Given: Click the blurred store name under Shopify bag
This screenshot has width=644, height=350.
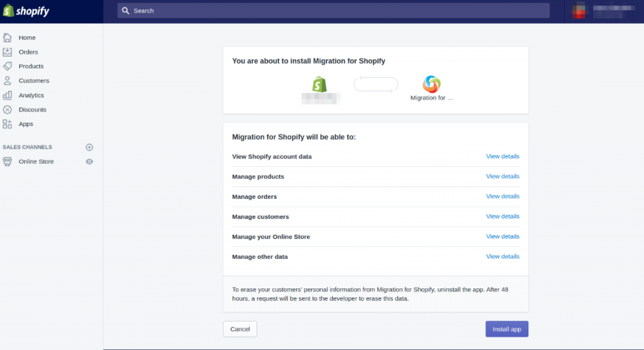Looking at the screenshot, I should tap(321, 99).
